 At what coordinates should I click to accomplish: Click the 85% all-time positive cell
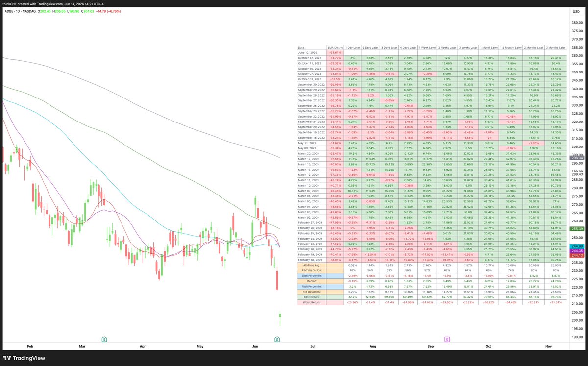pos(556,270)
